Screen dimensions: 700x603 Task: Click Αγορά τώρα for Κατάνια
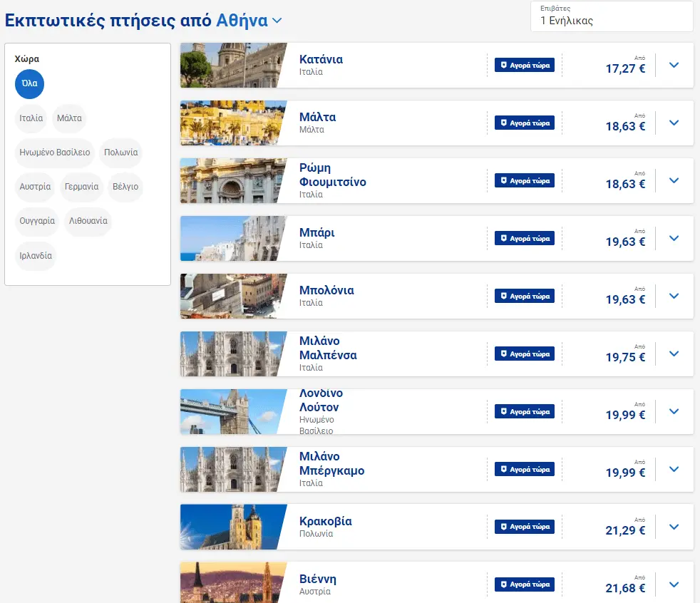pyautogui.click(x=525, y=65)
